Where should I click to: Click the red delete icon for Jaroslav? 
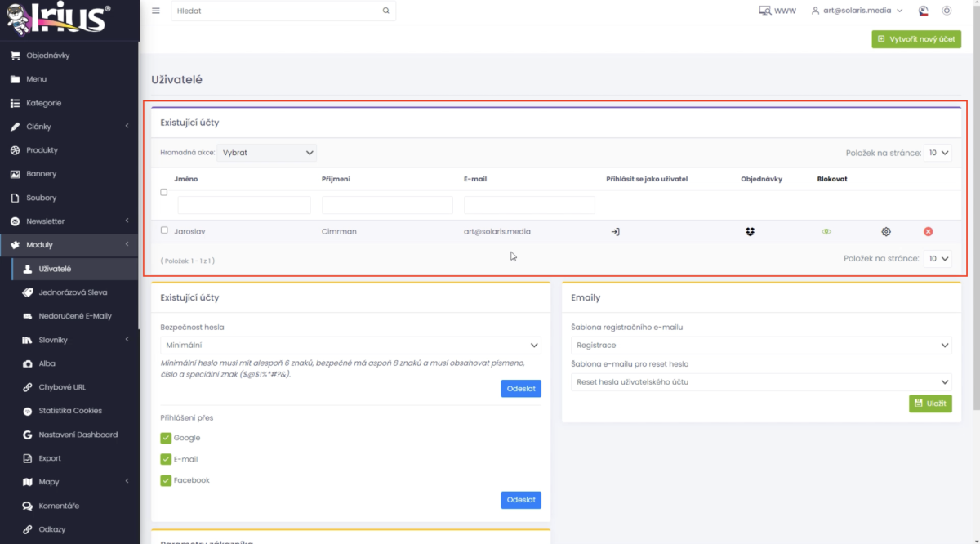coord(928,232)
